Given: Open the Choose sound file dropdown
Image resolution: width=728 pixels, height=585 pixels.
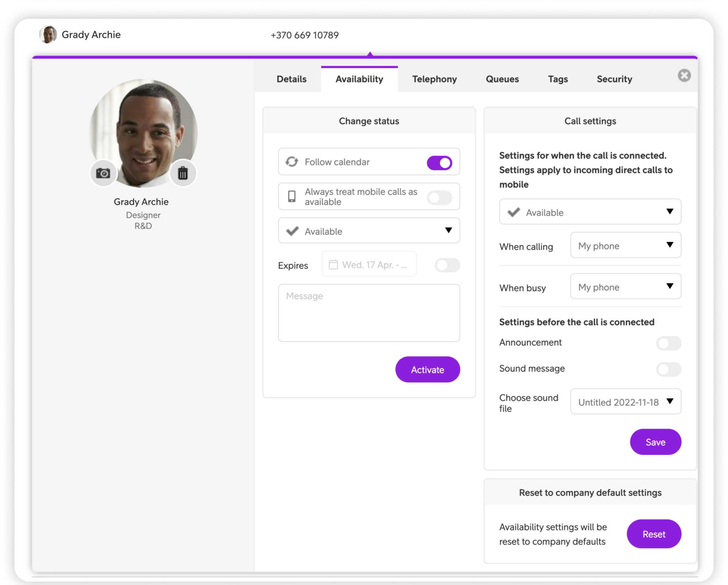Looking at the screenshot, I should point(626,402).
